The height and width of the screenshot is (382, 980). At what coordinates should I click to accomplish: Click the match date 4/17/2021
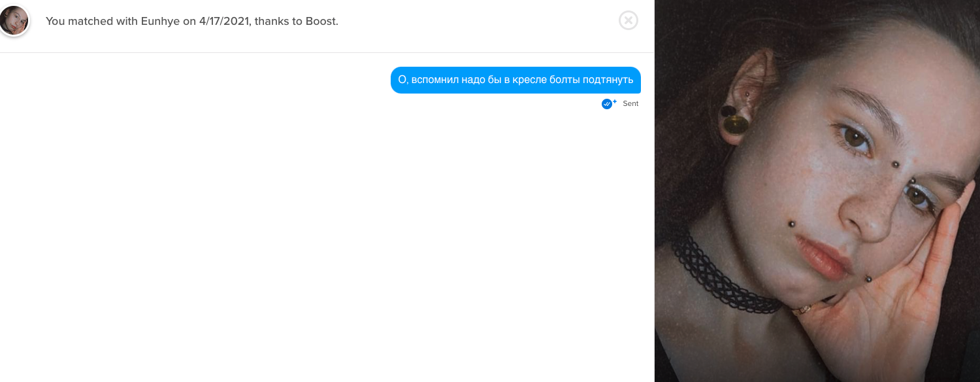[x=223, y=21]
